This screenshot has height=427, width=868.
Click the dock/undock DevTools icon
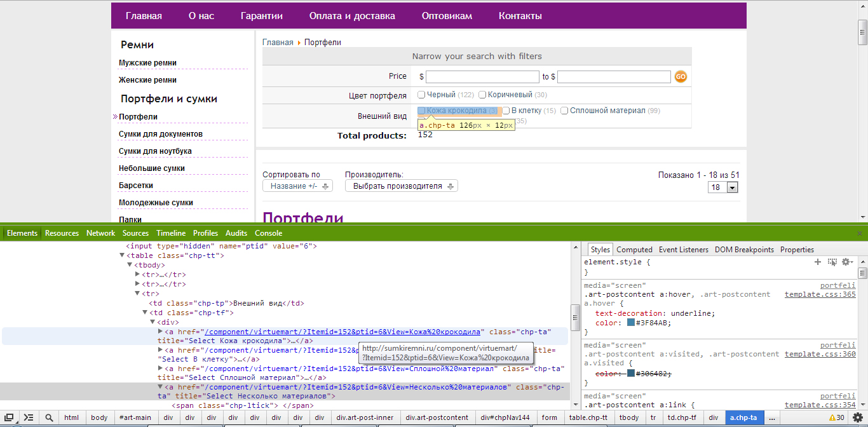tap(10, 417)
